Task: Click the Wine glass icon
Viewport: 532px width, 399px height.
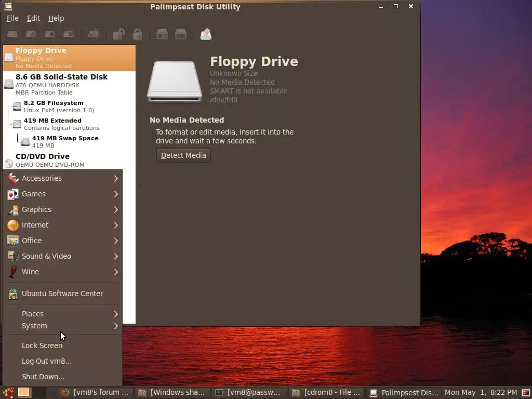Action: 13,272
